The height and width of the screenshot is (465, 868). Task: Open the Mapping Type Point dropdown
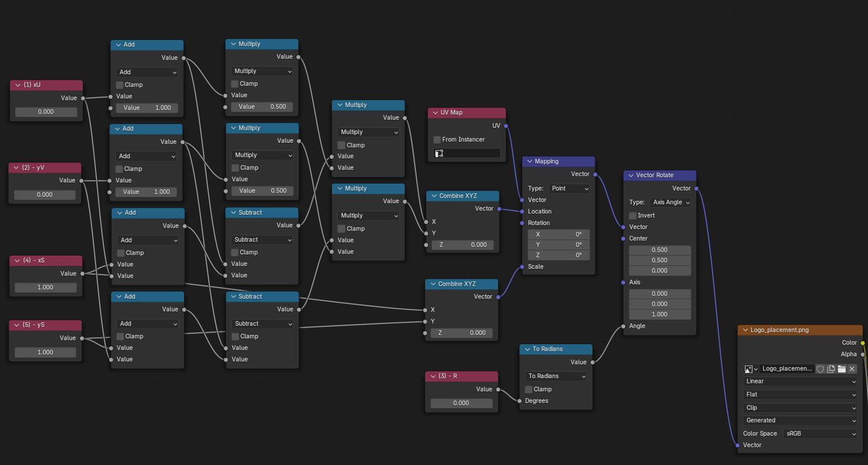pyautogui.click(x=569, y=189)
